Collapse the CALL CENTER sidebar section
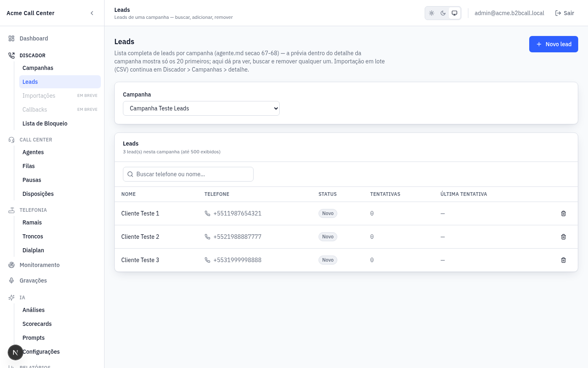Image resolution: width=588 pixels, height=368 pixels. 36,140
